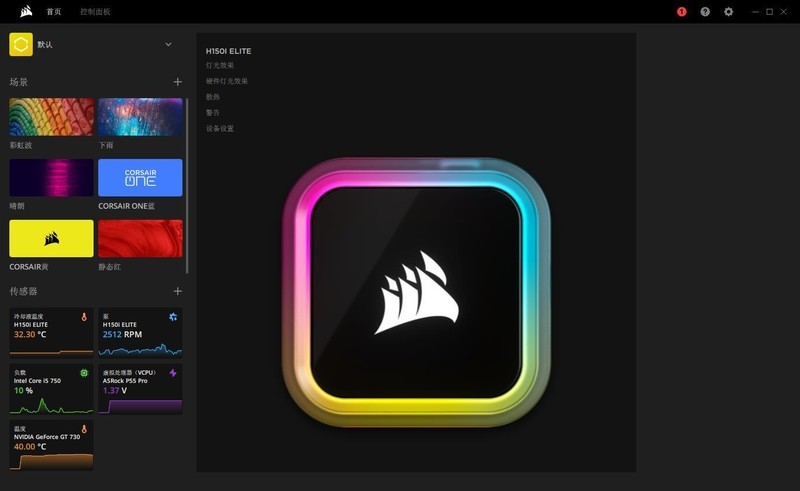The image size is (800, 491).
Task: Click the 传感器 section heading
Action: (23, 291)
